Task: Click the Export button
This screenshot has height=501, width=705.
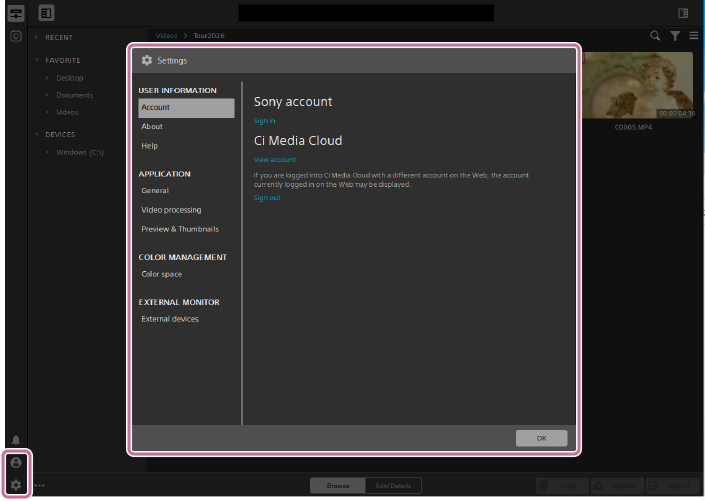Action: [673, 486]
